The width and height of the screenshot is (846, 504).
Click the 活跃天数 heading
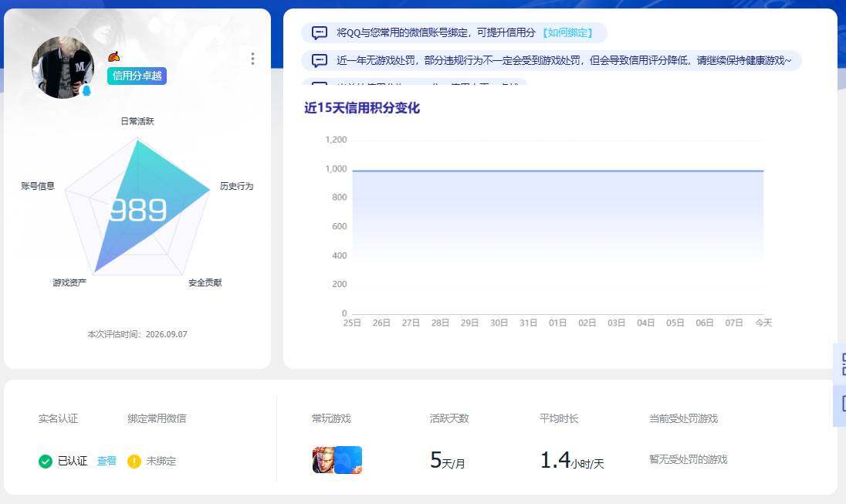(449, 419)
